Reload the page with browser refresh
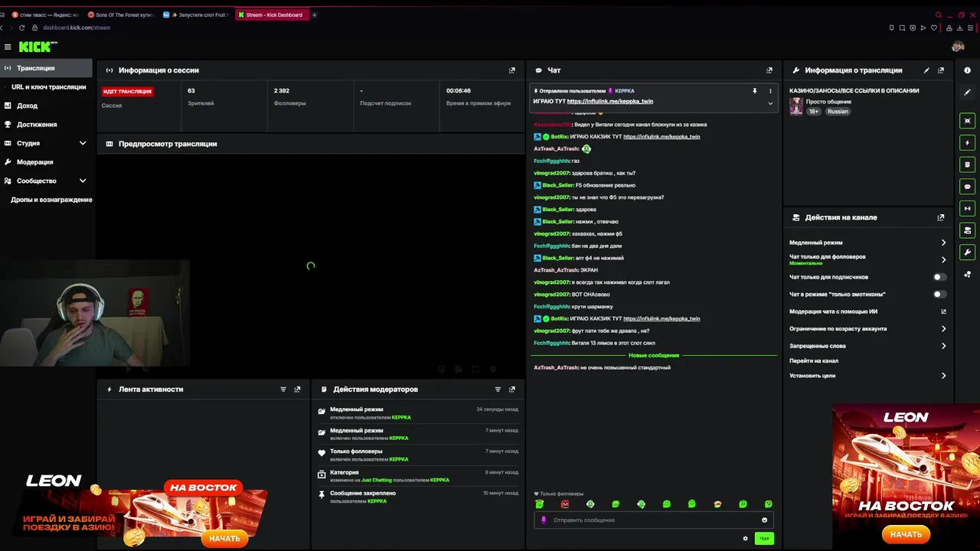The image size is (980, 551). [x=21, y=28]
